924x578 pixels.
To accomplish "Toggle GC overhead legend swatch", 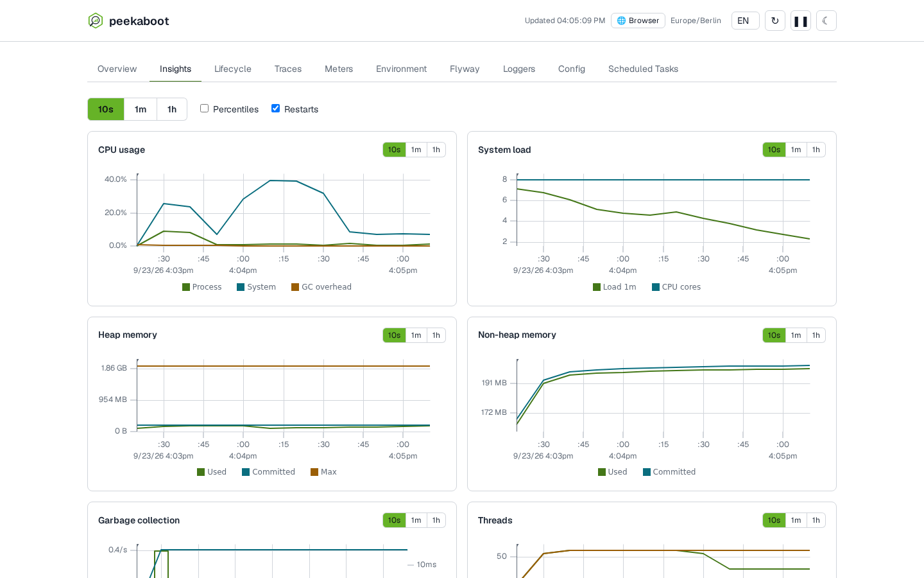I will pos(295,287).
